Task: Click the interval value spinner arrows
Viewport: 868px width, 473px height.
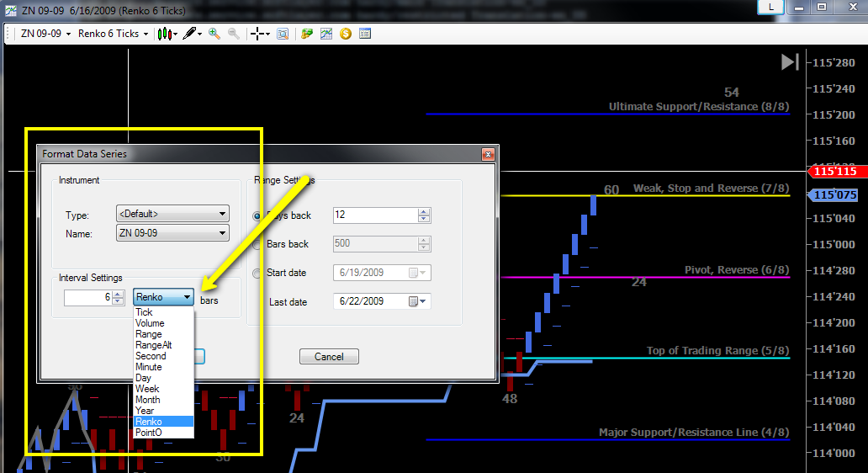Action: click(x=118, y=297)
